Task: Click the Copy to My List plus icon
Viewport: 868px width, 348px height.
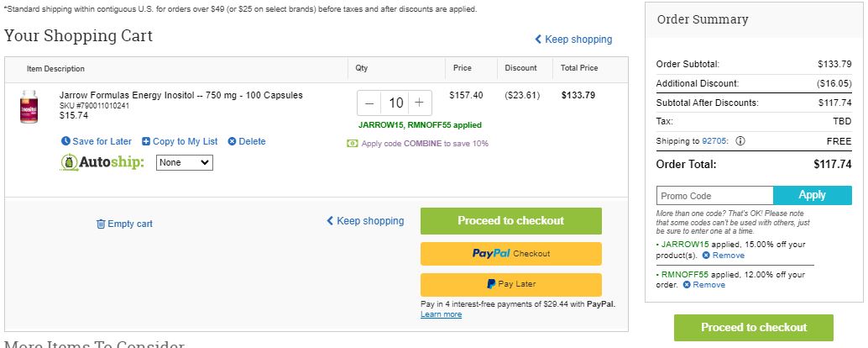Action: click(x=146, y=141)
